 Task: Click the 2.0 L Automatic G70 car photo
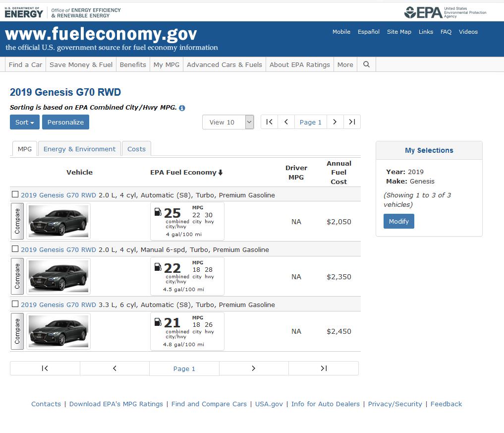58,221
